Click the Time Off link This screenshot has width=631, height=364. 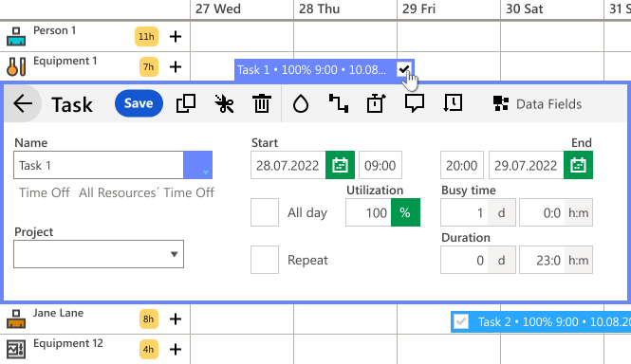click(45, 192)
